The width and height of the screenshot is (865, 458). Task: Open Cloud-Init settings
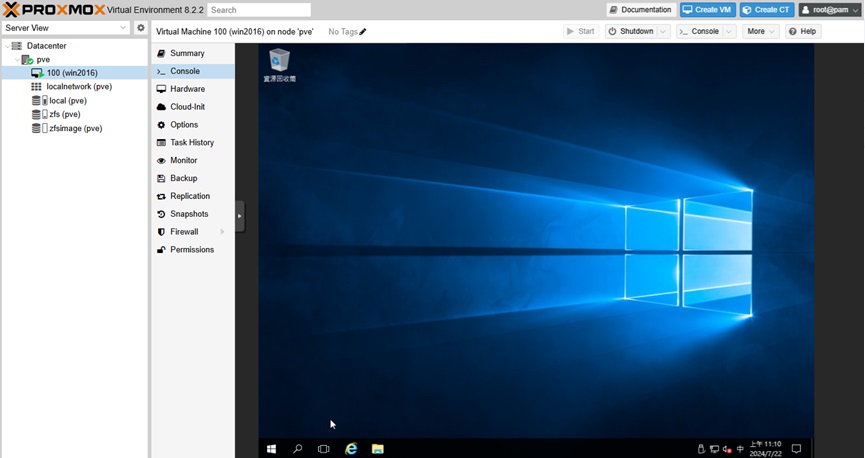(x=193, y=106)
